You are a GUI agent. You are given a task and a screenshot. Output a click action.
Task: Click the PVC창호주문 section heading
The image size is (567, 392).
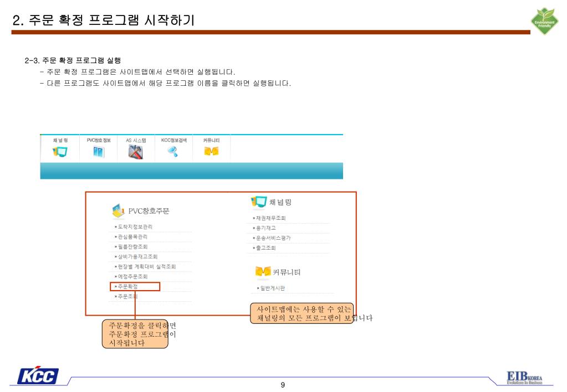pos(149,211)
